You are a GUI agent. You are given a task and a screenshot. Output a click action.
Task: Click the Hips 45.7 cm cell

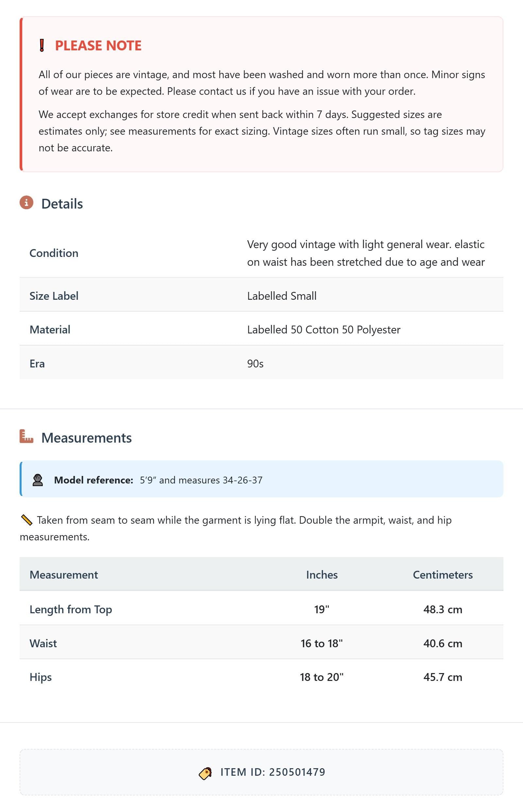(x=443, y=677)
